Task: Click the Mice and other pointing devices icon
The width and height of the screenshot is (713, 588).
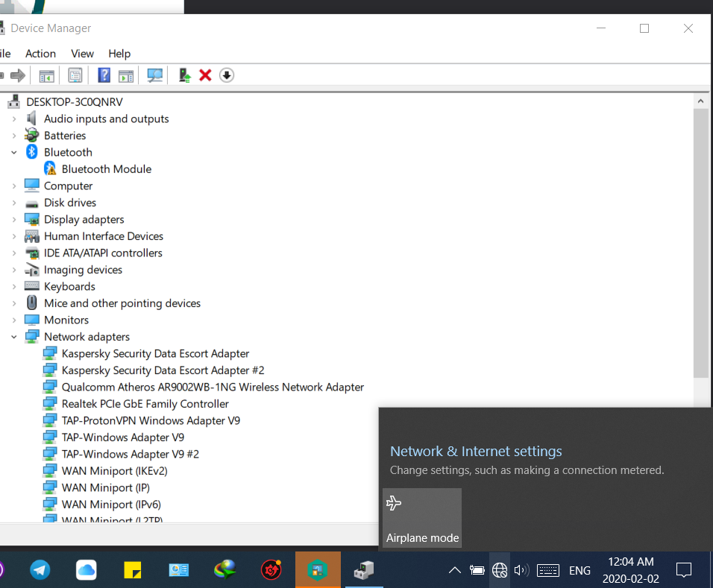Action: coord(32,303)
